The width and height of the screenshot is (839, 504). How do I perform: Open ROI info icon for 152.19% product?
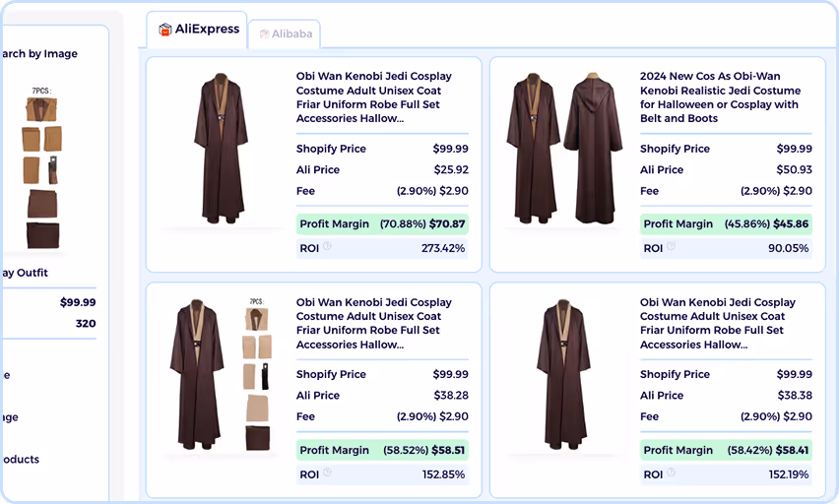point(671,472)
